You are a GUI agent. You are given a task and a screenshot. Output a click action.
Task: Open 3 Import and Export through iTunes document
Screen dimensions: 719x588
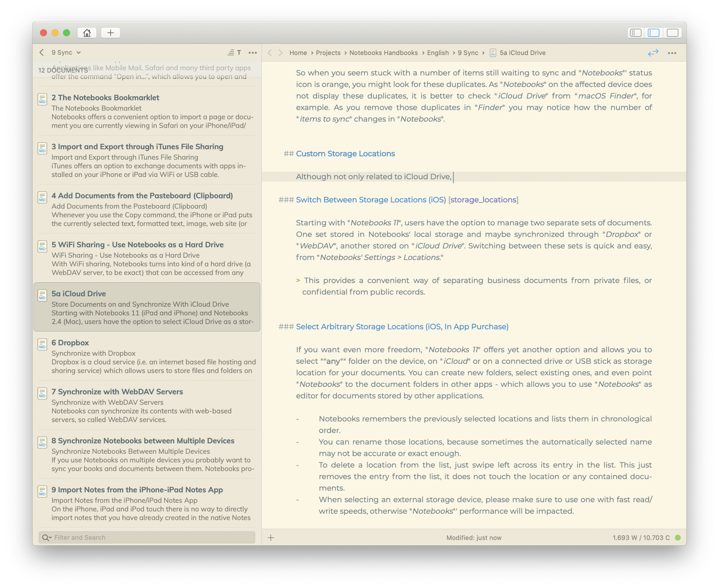[147, 160]
